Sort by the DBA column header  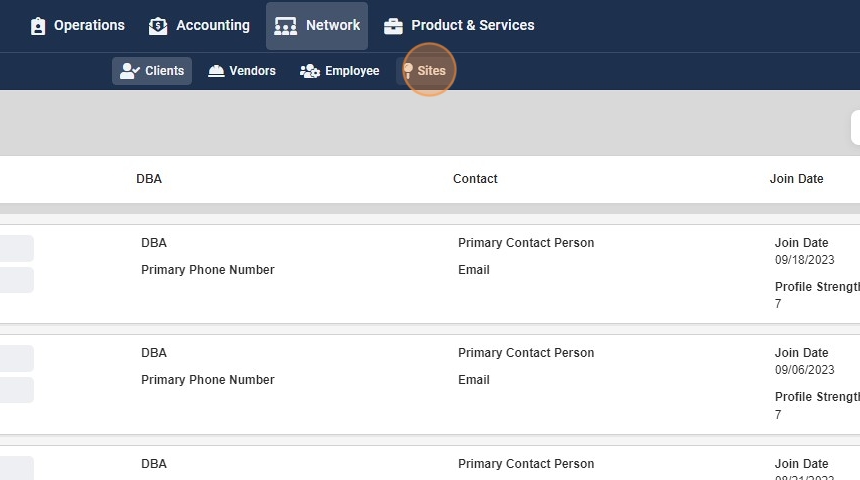[x=149, y=179]
